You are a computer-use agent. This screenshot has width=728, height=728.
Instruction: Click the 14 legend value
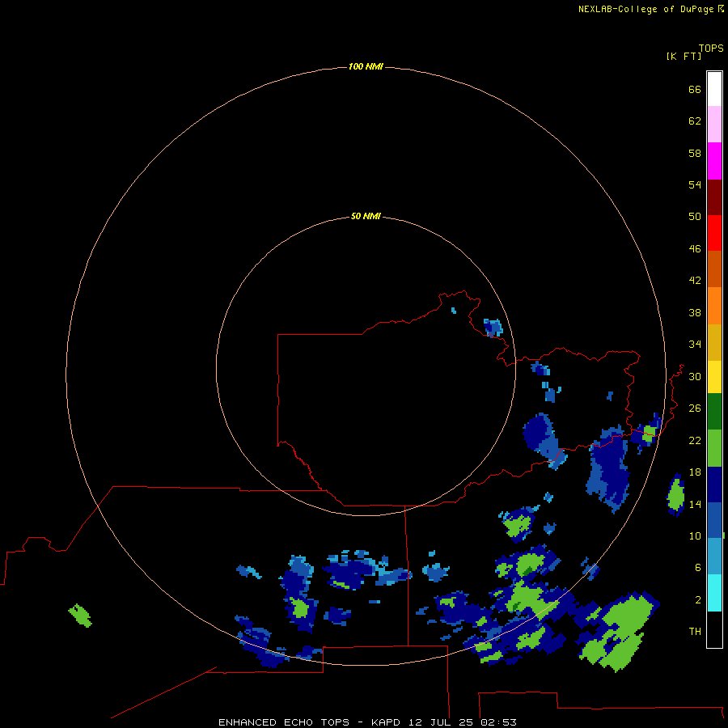tap(695, 504)
